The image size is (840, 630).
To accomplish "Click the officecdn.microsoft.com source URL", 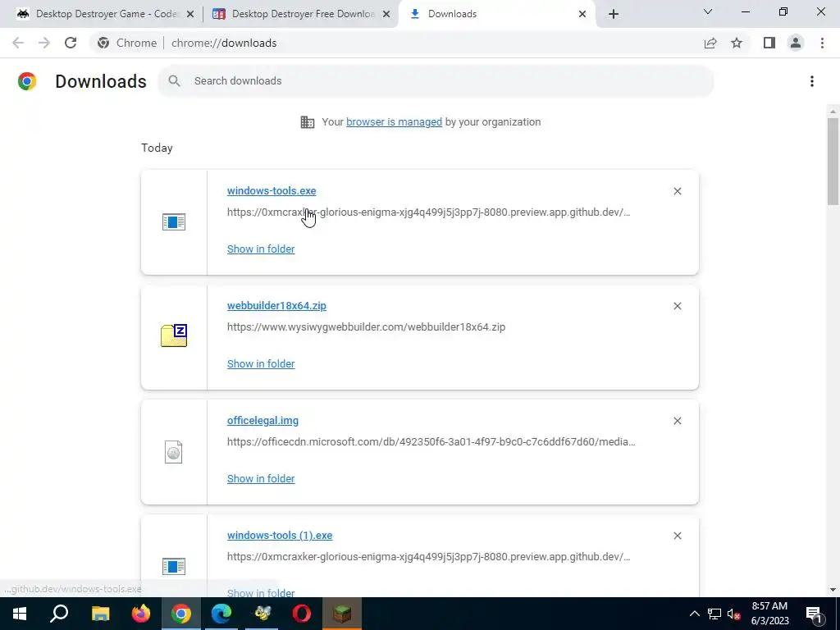I will 431,442.
